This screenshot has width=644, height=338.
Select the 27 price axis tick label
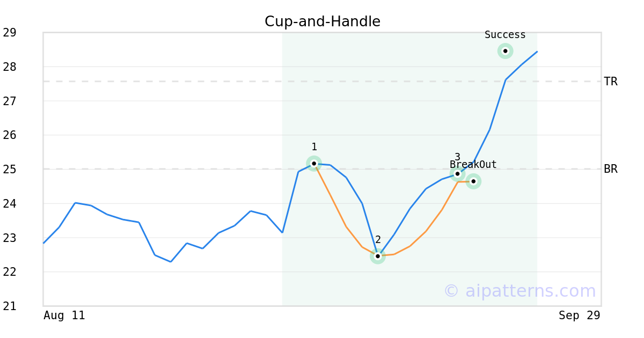10,101
